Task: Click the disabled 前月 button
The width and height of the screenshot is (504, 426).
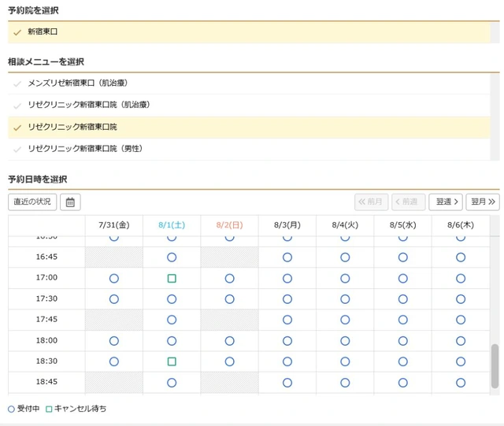Action: (x=371, y=202)
